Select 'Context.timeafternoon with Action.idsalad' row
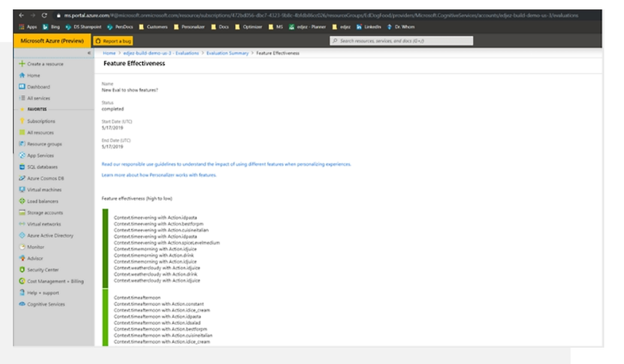Image resolution: width=624 pixels, height=364 pixels. click(157, 323)
